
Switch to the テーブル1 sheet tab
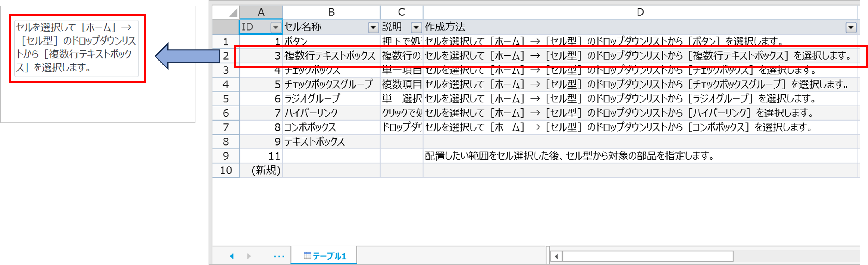[x=324, y=256]
